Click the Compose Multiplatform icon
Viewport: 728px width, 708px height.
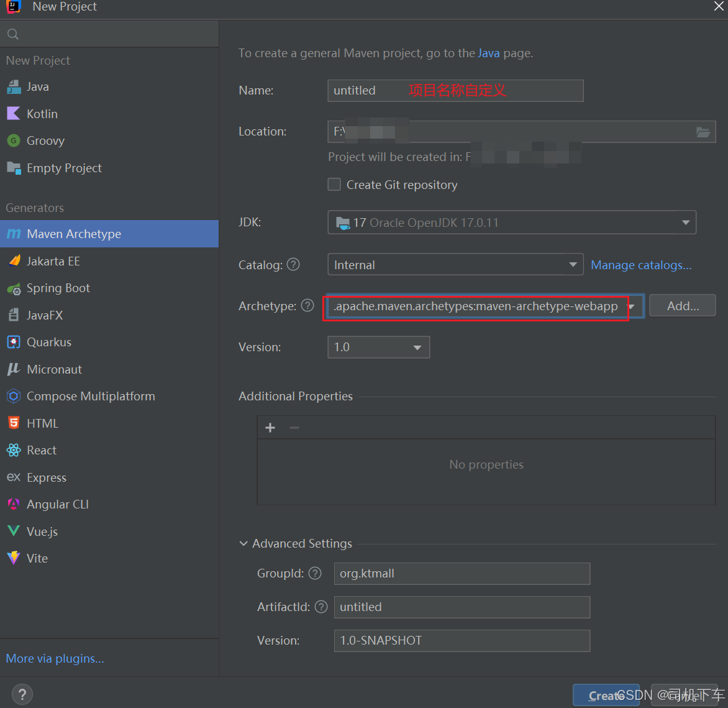point(14,397)
